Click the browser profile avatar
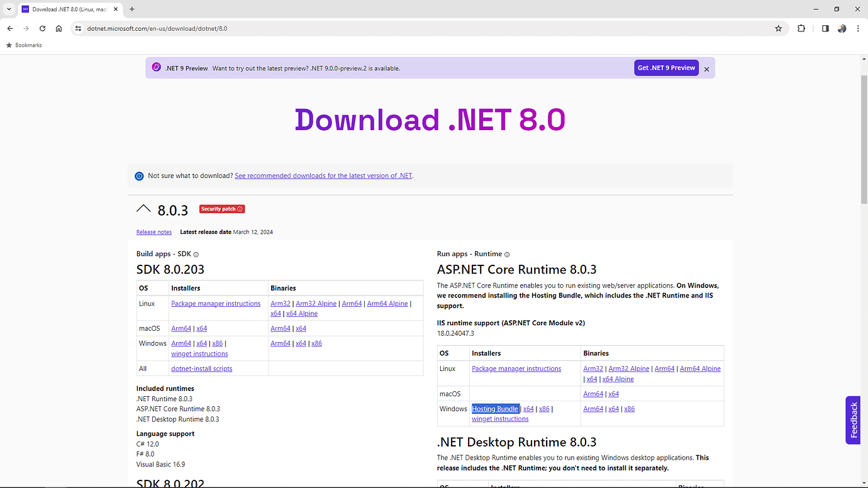The image size is (868, 488). pos(842,28)
